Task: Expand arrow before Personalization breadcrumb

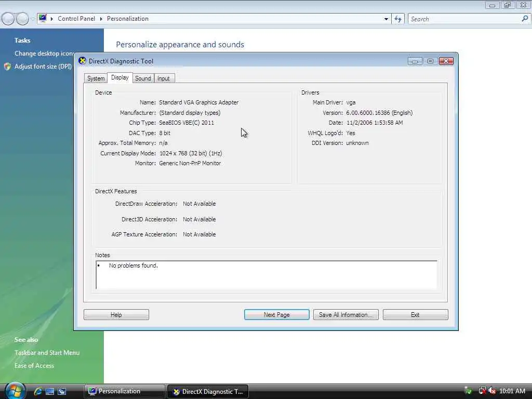Action: 101,19
